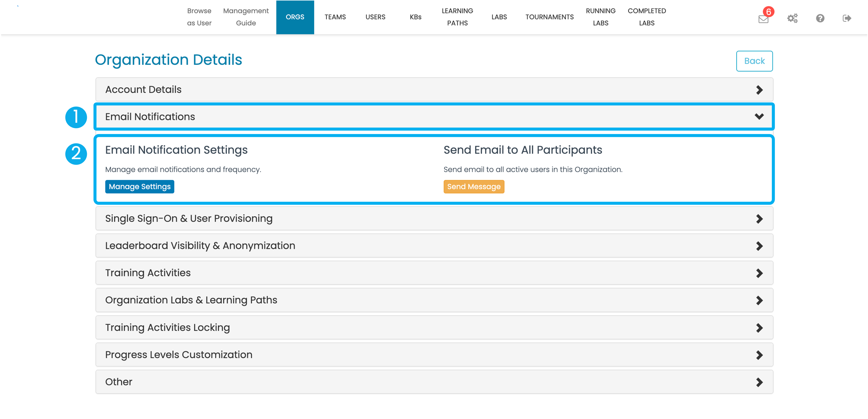This screenshot has width=868, height=419.
Task: Open the messages envelope icon
Action: pyautogui.click(x=763, y=19)
